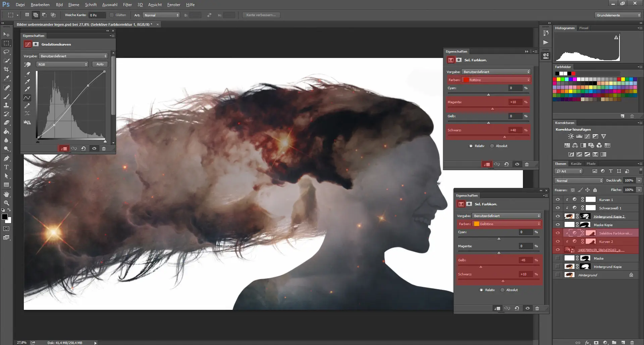The height and width of the screenshot is (345, 644).
Task: Select the Lasso tool
Action: point(6,52)
